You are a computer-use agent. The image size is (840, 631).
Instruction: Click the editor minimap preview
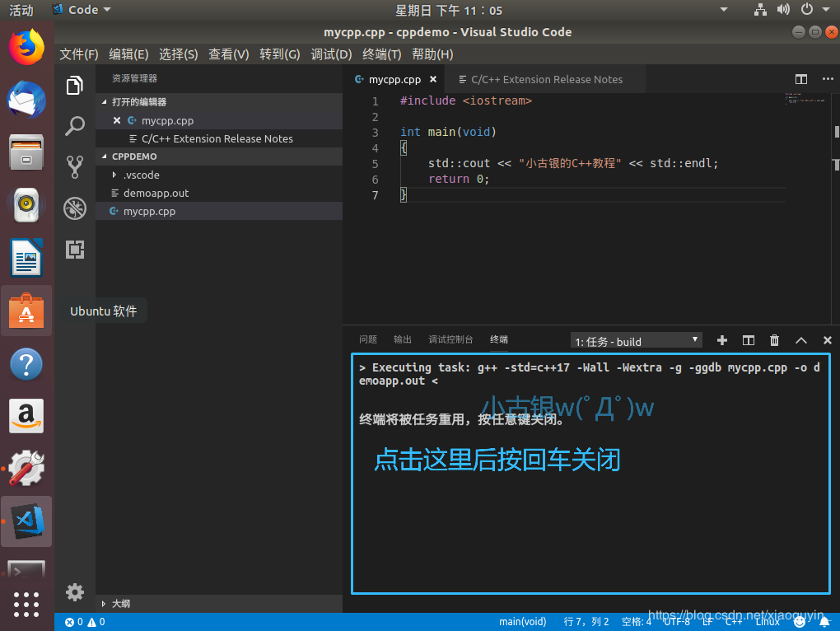click(x=805, y=99)
